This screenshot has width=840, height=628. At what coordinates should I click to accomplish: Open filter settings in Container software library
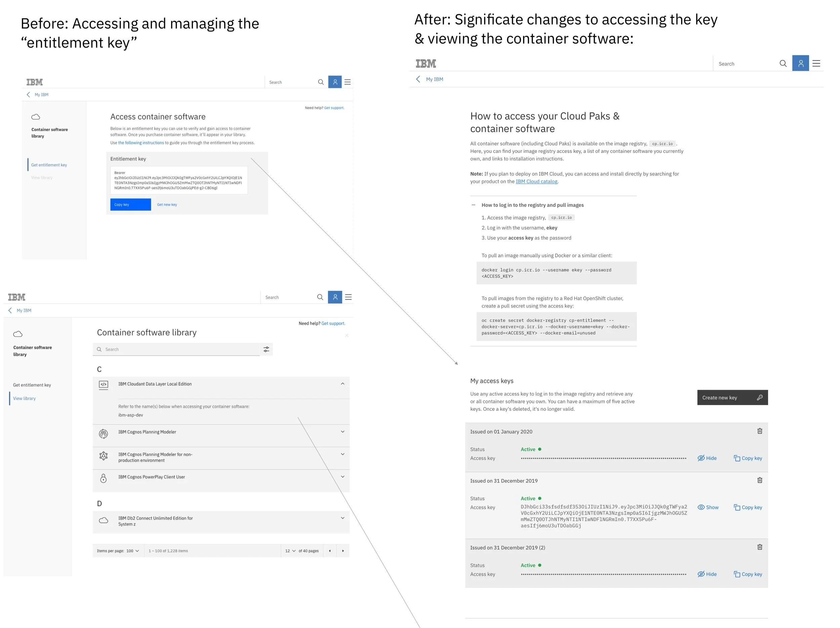(266, 349)
